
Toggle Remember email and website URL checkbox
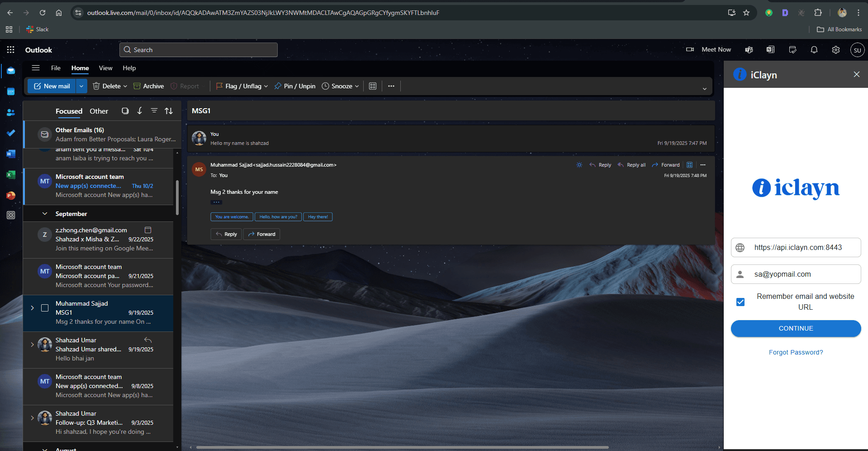pyautogui.click(x=740, y=302)
